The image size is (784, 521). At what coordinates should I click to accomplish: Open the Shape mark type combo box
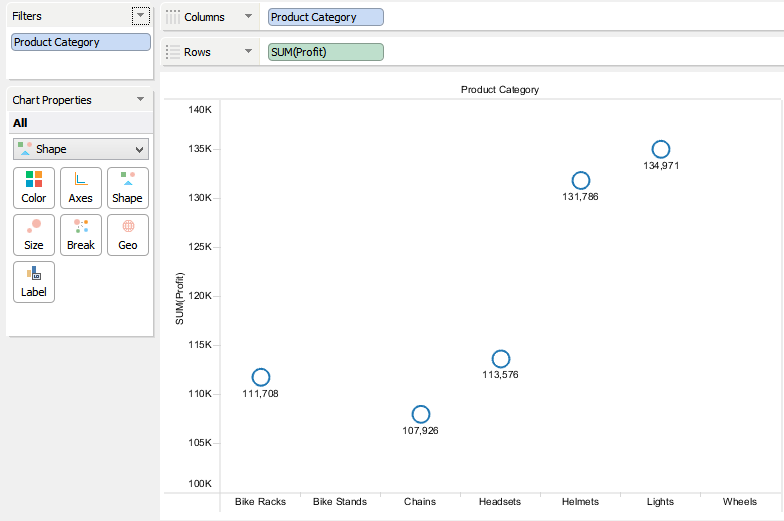coord(81,149)
